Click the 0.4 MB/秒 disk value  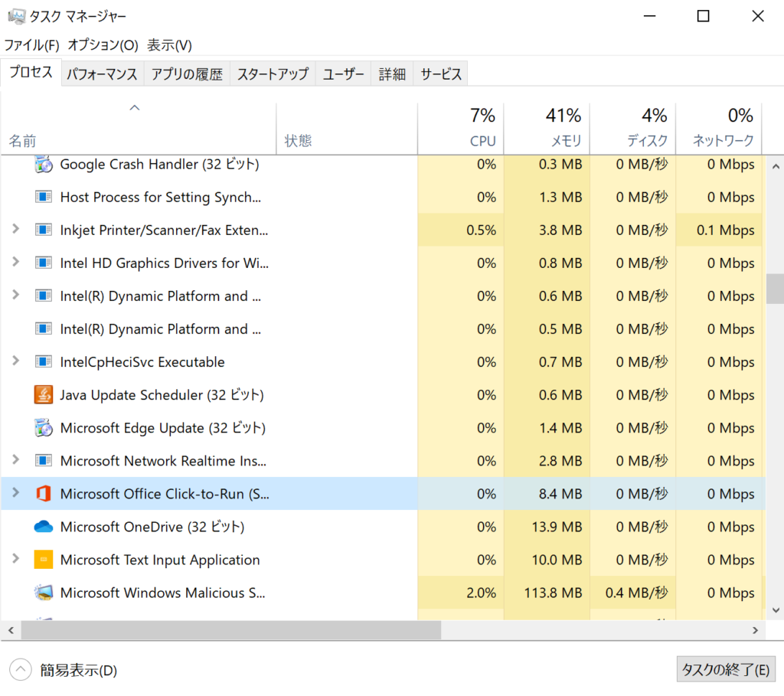pyautogui.click(x=636, y=593)
